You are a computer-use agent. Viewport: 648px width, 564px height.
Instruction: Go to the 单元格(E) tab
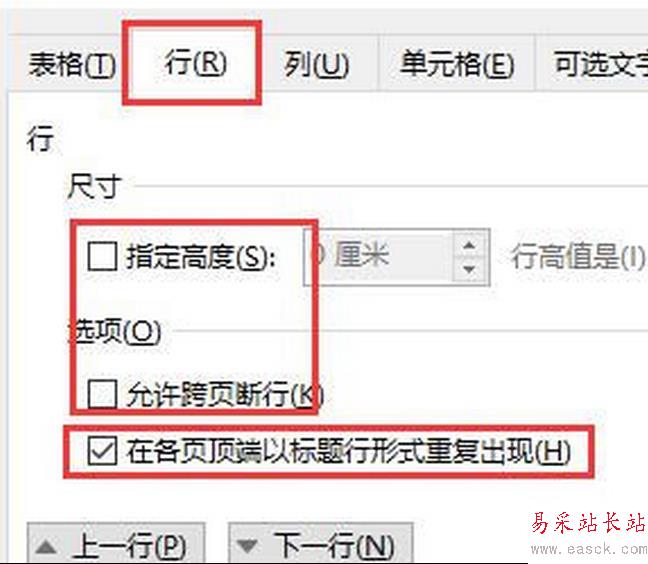457,64
